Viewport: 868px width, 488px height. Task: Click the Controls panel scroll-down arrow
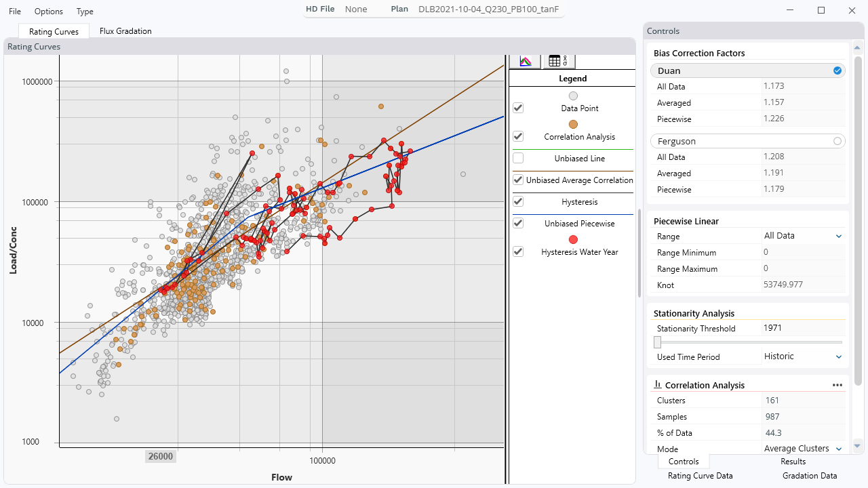857,446
